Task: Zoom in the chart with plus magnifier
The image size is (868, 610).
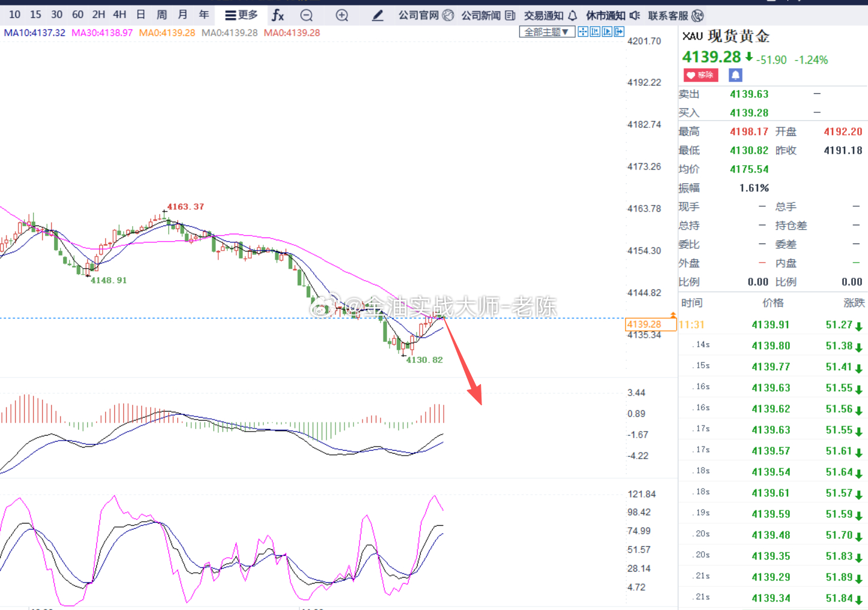Action: [x=342, y=16]
